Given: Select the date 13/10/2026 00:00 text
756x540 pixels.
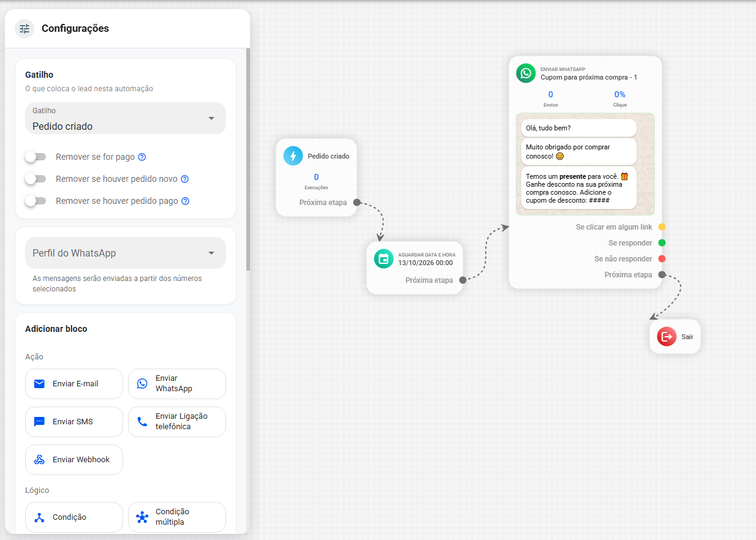Looking at the screenshot, I should (425, 263).
